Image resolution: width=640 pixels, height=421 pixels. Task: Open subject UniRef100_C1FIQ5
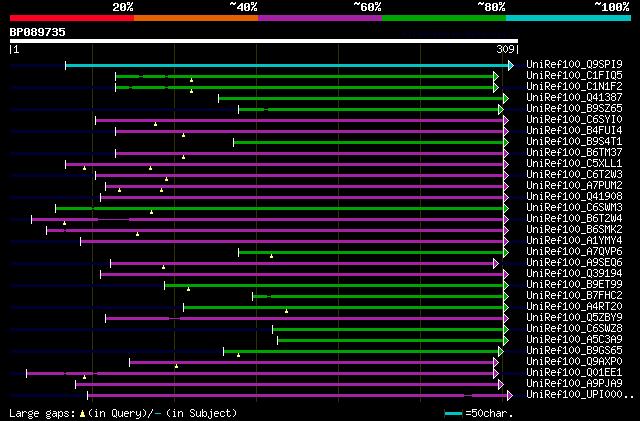[x=574, y=75]
